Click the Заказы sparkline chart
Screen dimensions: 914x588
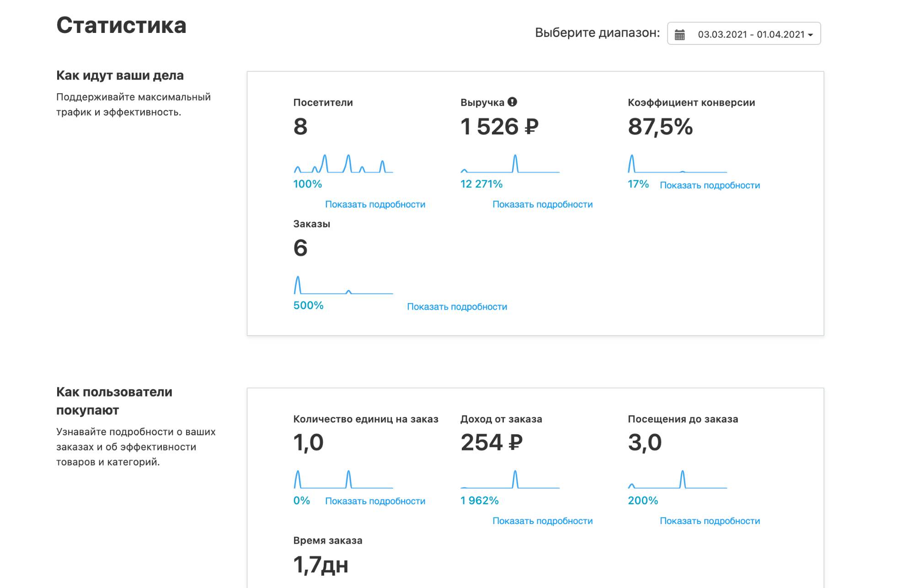click(343, 285)
